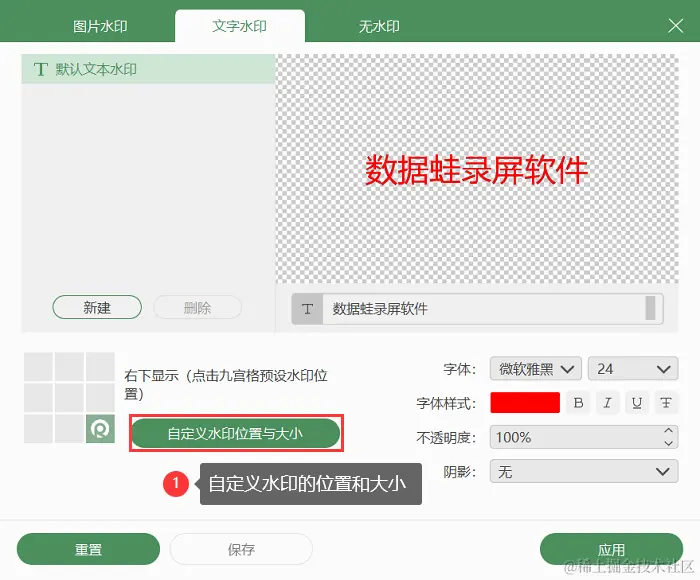700x580 pixels.
Task: Toggle italic font style I
Action: click(x=607, y=403)
